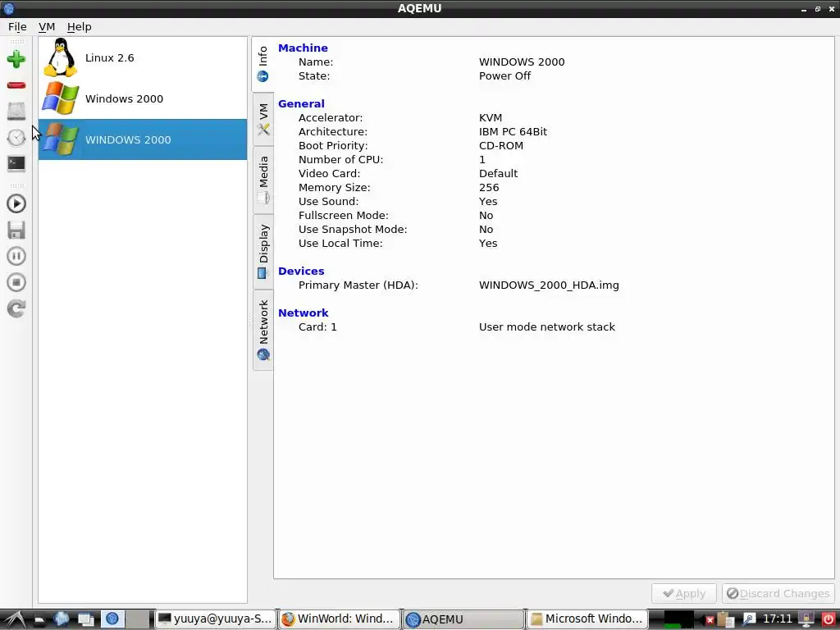
Task: Pause the virtual machine
Action: pyautogui.click(x=16, y=256)
